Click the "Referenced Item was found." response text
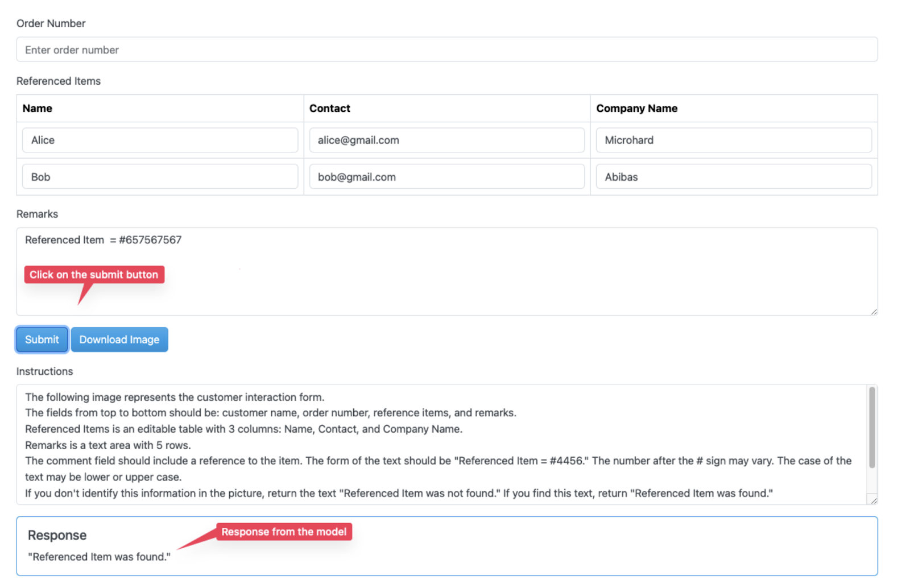The image size is (910, 588). 99,557
